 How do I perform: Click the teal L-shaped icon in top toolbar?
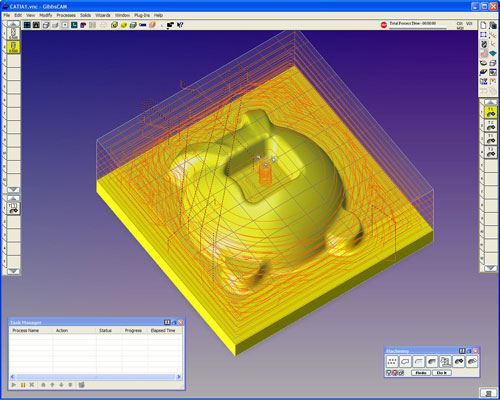click(74, 25)
